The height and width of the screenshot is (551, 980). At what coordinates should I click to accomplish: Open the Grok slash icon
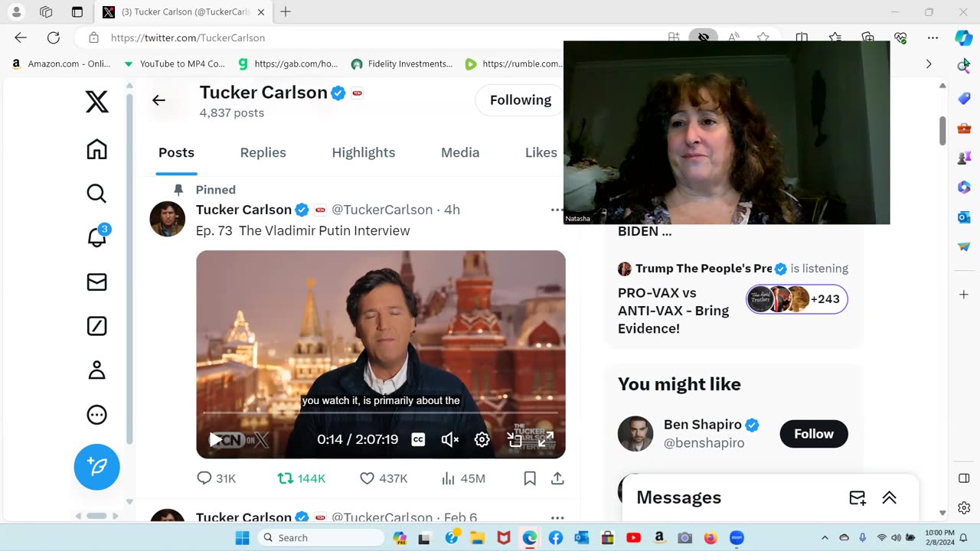coord(96,326)
